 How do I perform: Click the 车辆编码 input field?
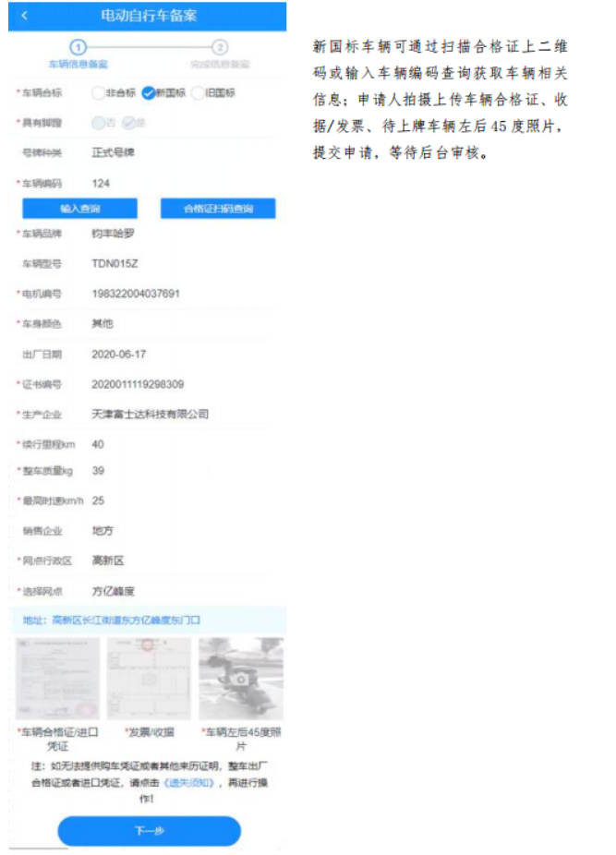click(x=166, y=183)
